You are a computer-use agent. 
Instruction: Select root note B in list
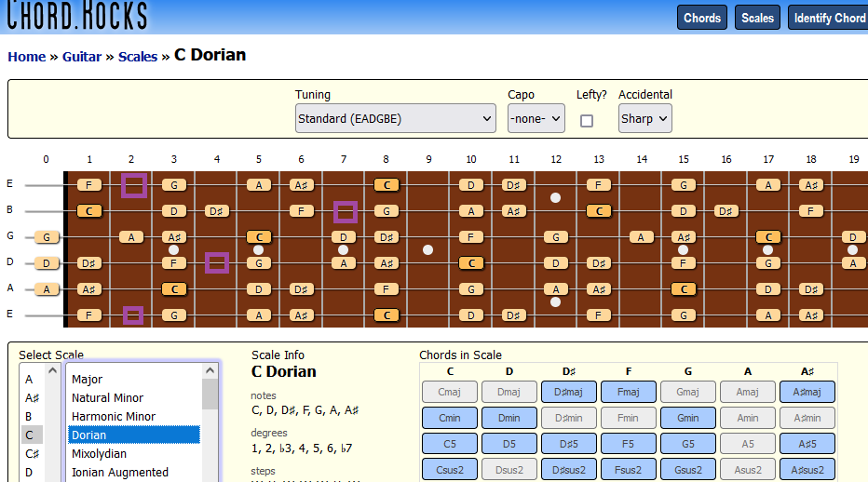(x=32, y=416)
